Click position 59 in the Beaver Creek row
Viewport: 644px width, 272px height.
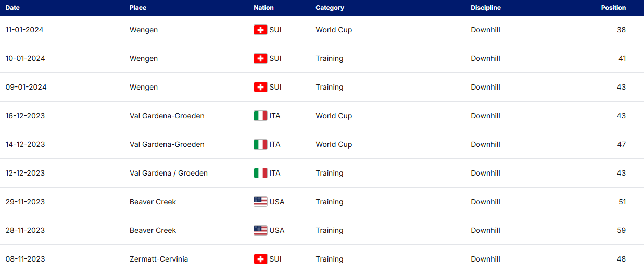click(x=621, y=231)
